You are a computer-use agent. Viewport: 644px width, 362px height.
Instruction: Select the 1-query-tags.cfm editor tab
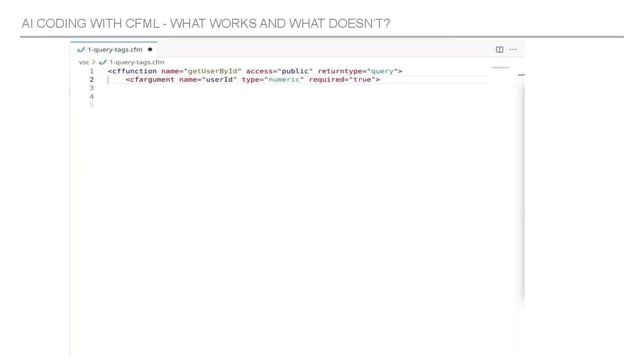point(114,50)
